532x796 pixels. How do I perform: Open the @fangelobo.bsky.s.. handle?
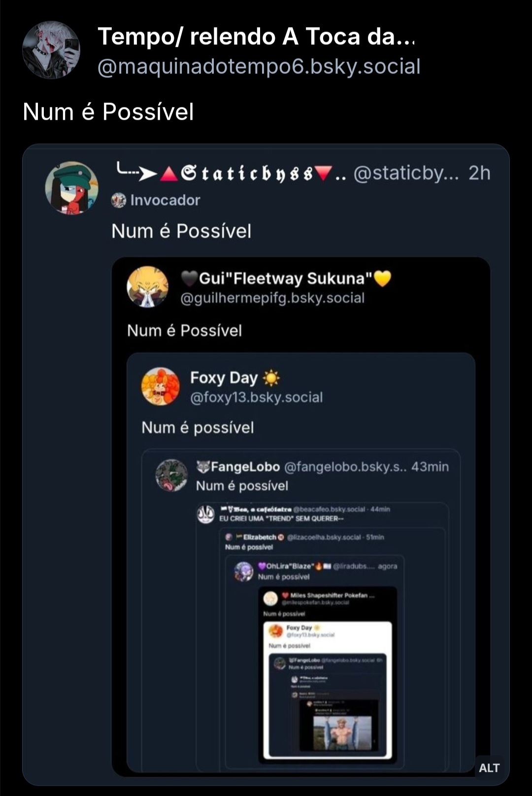(x=345, y=467)
